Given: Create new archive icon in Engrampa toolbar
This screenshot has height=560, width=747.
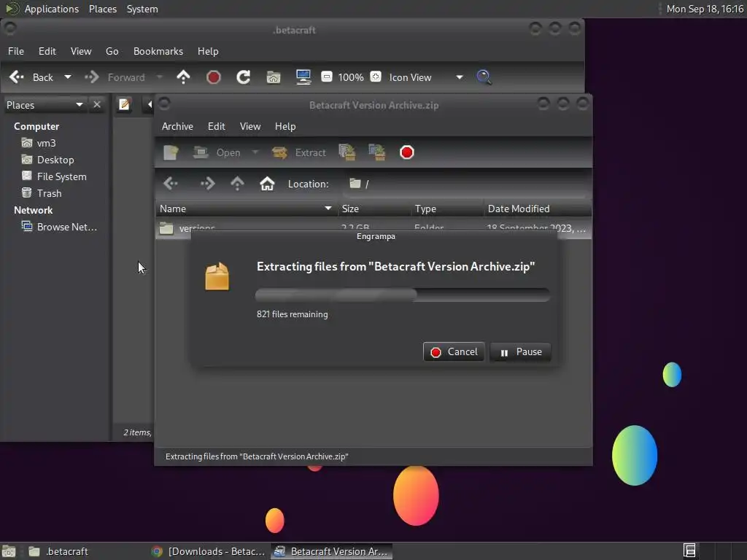Looking at the screenshot, I should coord(171,152).
